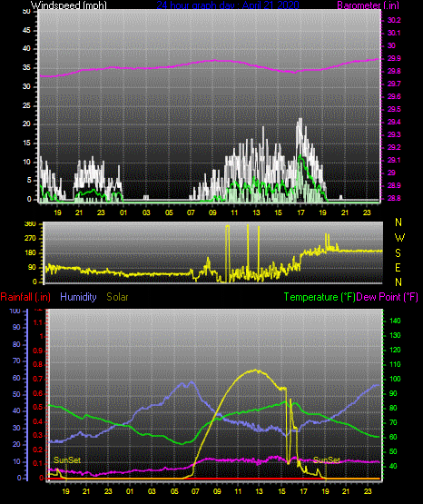This screenshot has width=423, height=504.
Task: Select the 'Barometer (.in)' axis title
Action: [368, 5]
